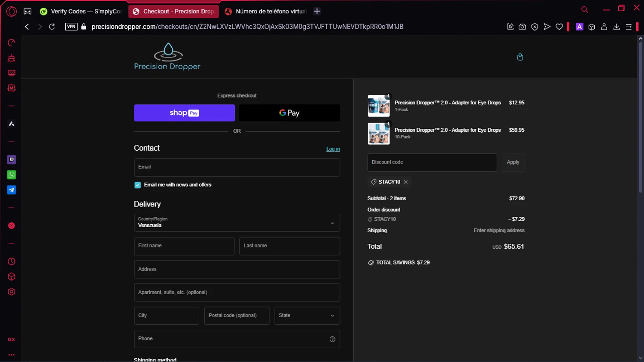Click phone field help question mark
The width and height of the screenshot is (644, 362).
332,339
